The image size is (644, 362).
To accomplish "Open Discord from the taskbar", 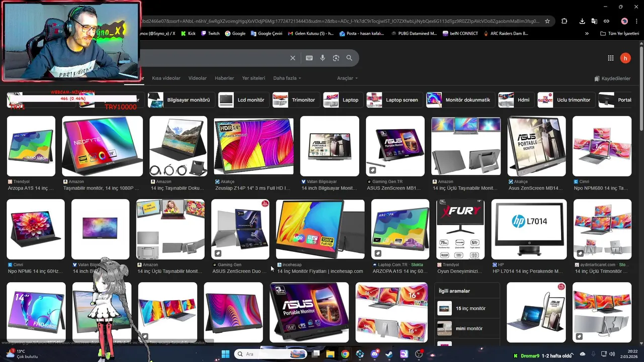I will 374,354.
